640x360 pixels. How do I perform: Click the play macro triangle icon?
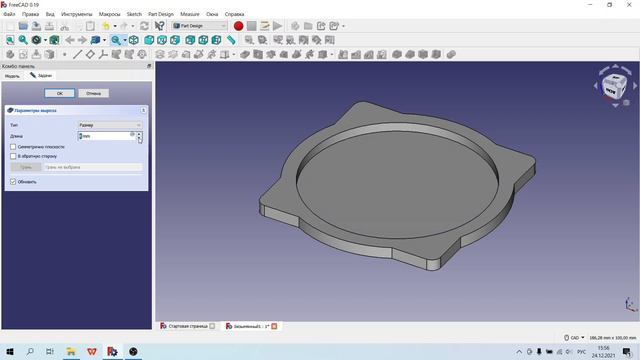click(278, 26)
